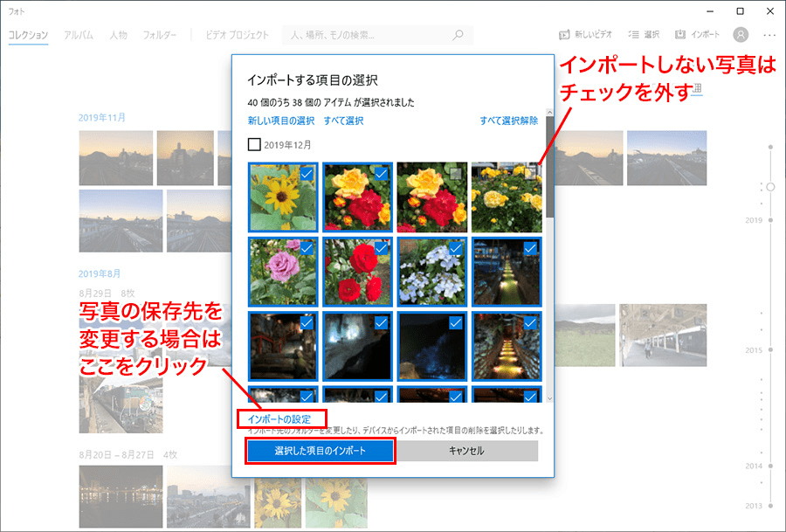Click the 2019年8月 heading in the collection
The height and width of the screenshot is (532, 786).
click(100, 273)
